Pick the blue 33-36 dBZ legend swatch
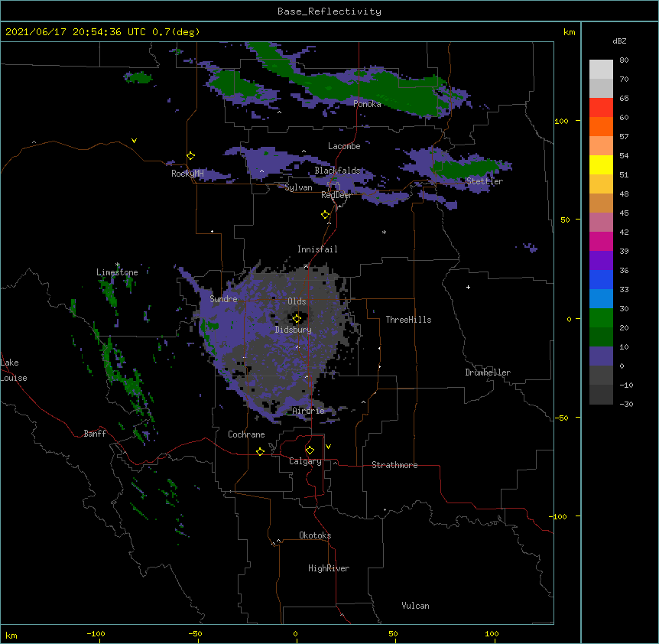The width and height of the screenshot is (659, 644). [x=601, y=279]
